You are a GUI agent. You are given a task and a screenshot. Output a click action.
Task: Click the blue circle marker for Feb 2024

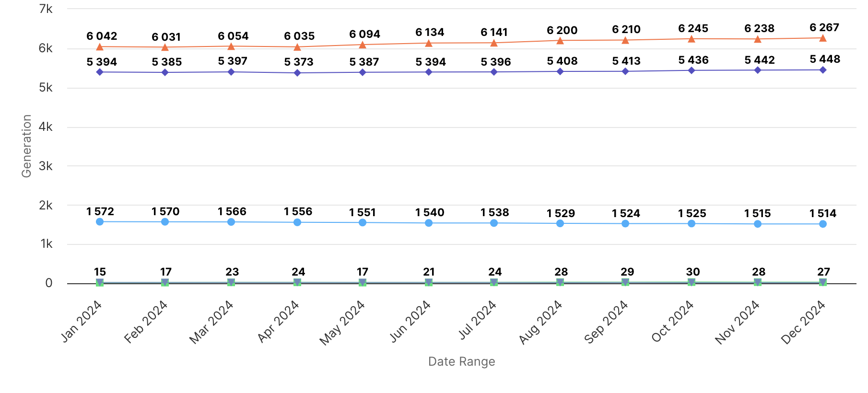pyautogui.click(x=165, y=222)
